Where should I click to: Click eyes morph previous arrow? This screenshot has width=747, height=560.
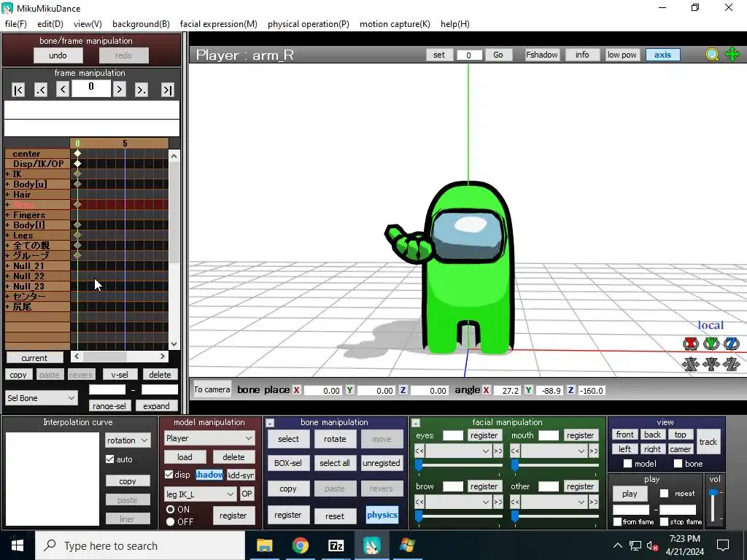[x=419, y=451]
